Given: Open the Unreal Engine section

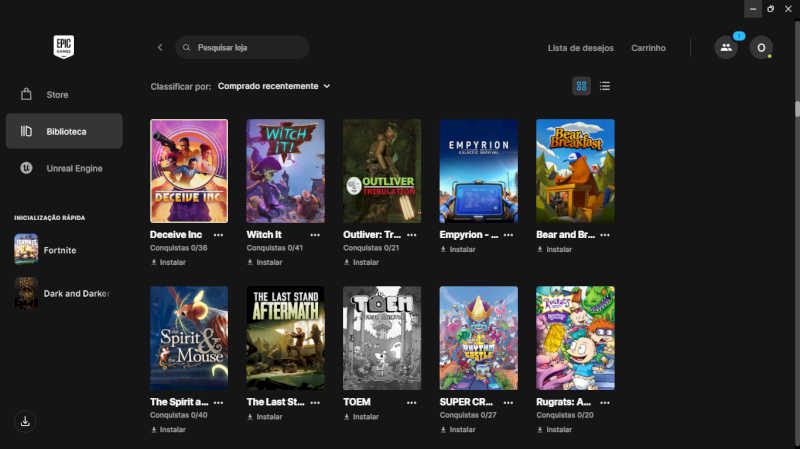Looking at the screenshot, I should (x=64, y=168).
